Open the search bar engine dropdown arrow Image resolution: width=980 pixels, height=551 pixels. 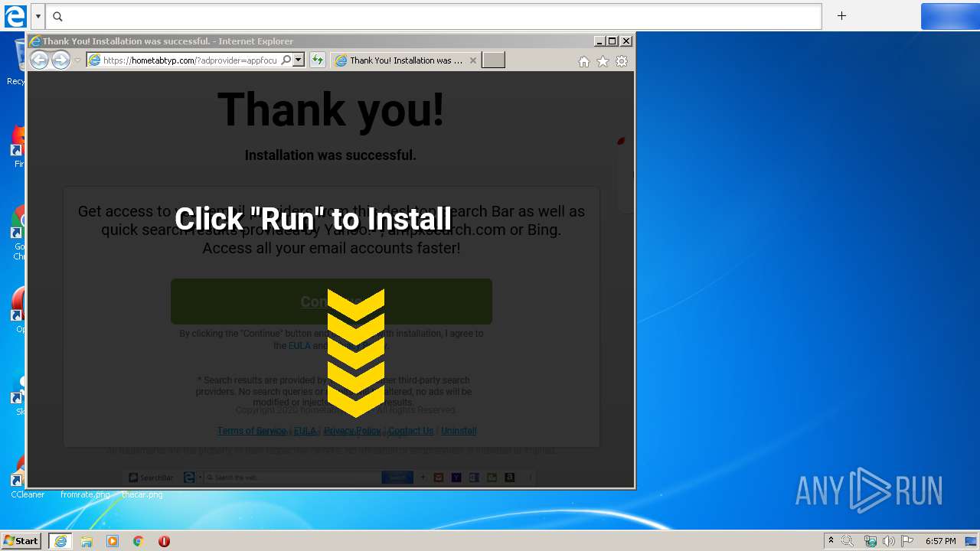pyautogui.click(x=38, y=16)
